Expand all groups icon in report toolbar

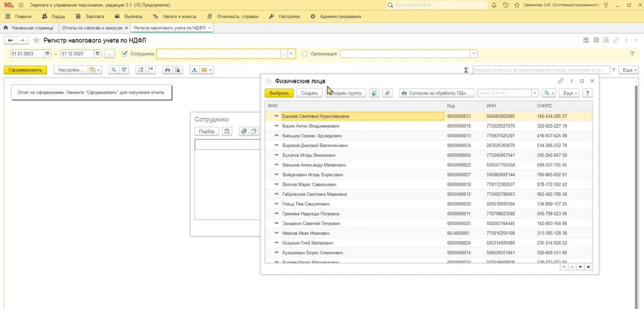[151, 70]
